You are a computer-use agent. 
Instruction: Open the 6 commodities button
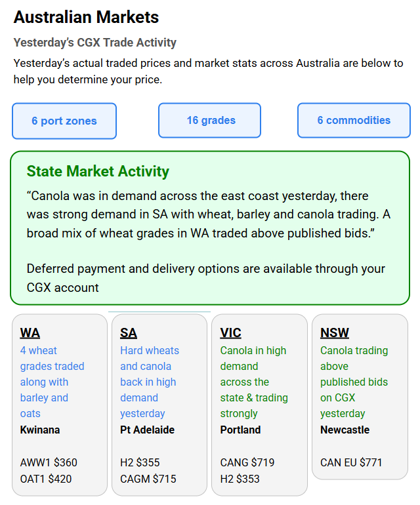point(354,120)
